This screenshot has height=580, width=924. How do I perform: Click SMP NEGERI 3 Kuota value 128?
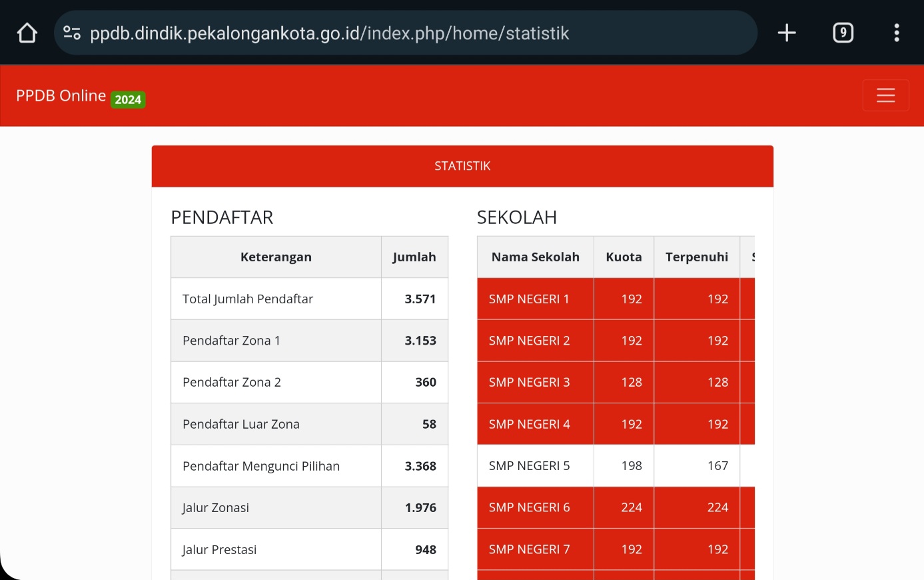pyautogui.click(x=632, y=383)
